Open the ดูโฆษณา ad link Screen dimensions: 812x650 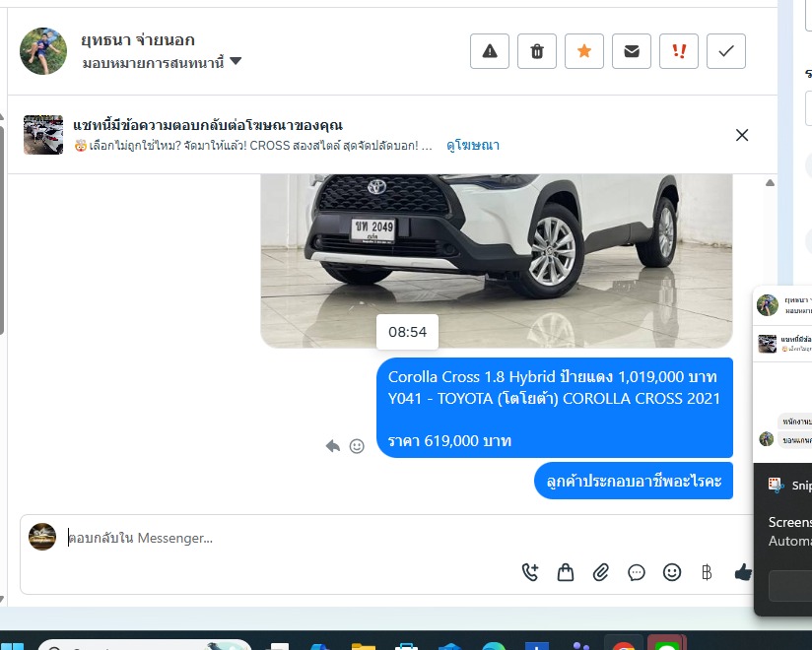[x=473, y=146]
